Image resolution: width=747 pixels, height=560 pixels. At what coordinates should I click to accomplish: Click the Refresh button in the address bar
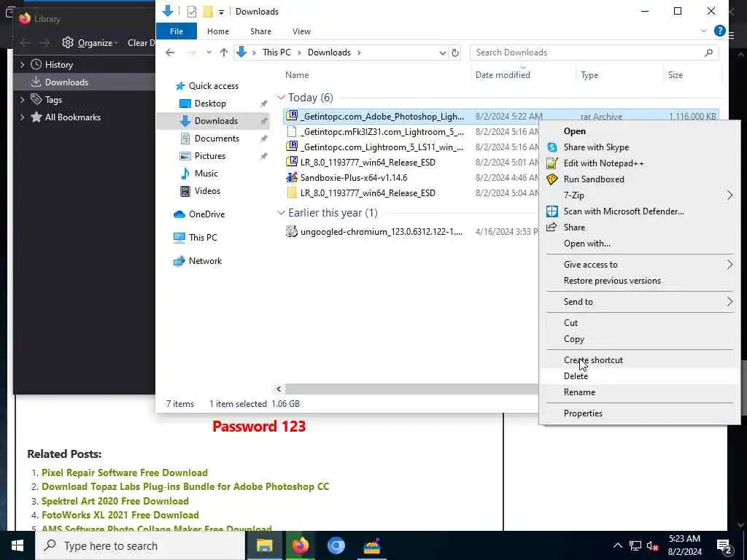(455, 52)
